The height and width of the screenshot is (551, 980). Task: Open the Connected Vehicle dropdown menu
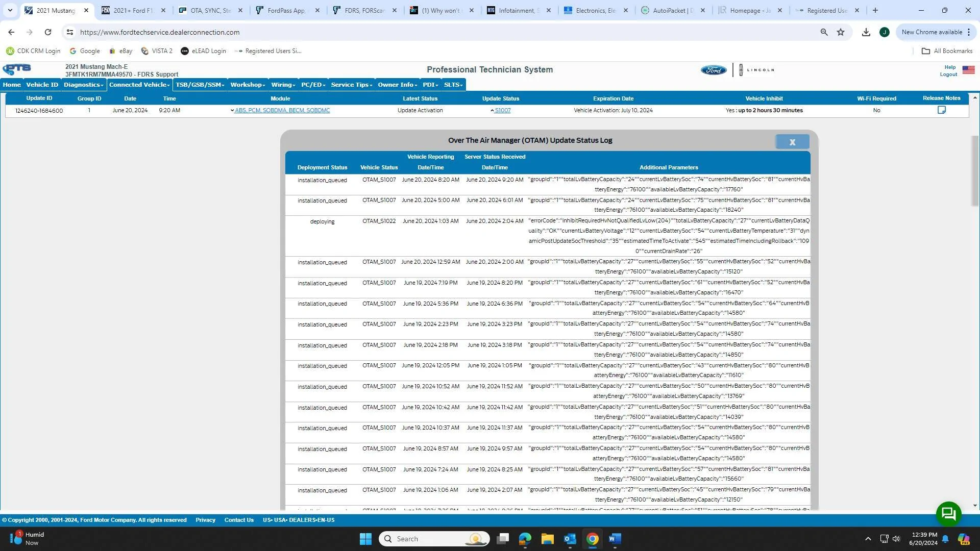pos(139,85)
